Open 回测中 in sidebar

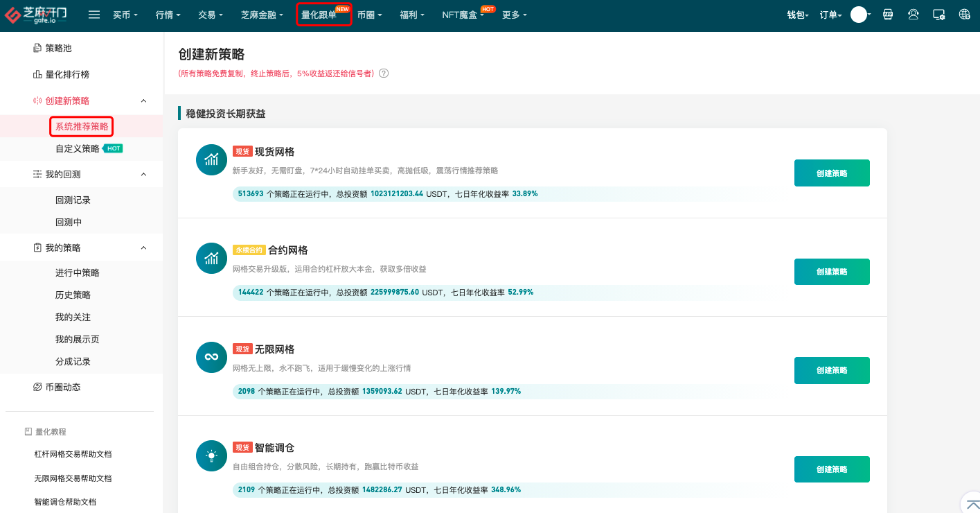[x=69, y=222]
